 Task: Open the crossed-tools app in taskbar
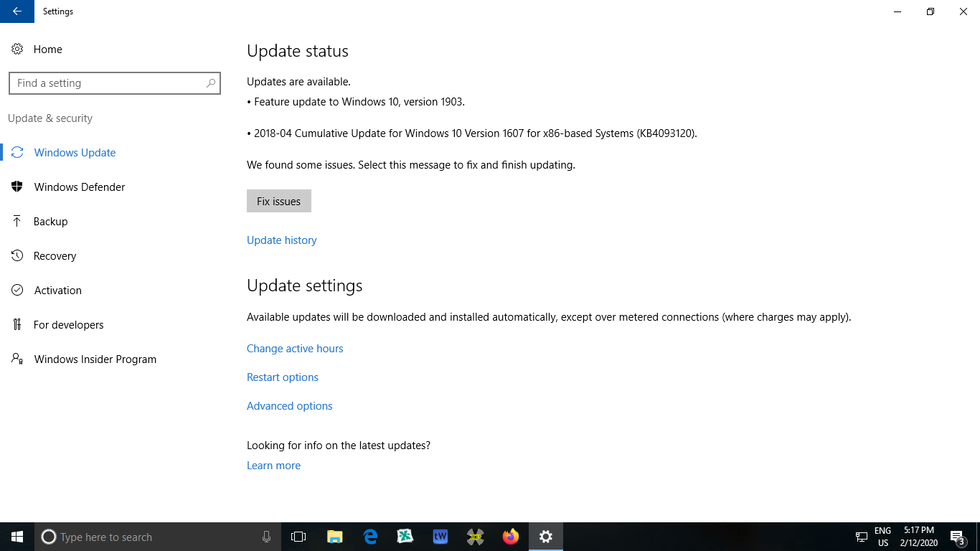coord(476,537)
